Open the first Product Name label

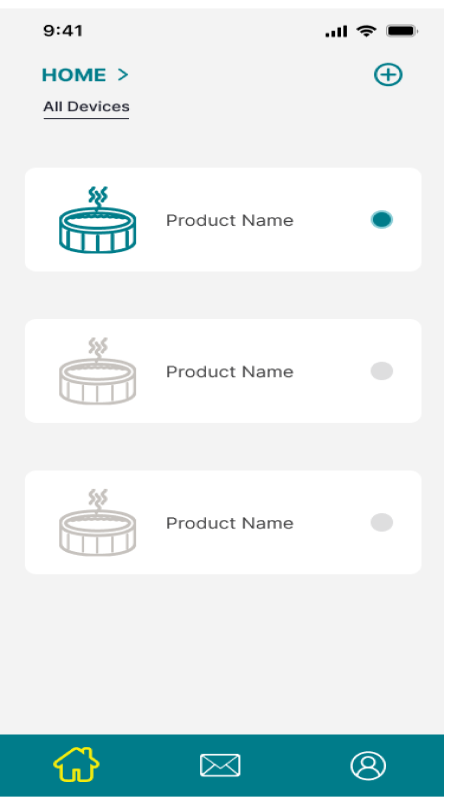point(230,220)
